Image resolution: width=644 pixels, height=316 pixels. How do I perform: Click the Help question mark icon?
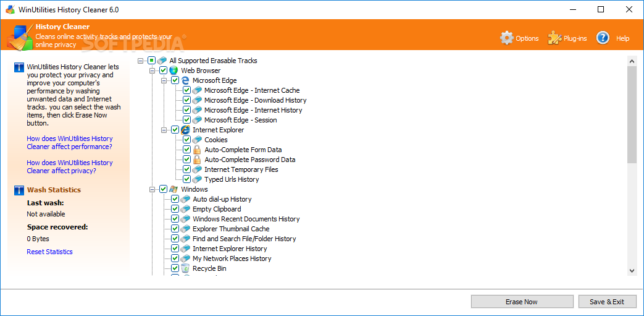603,38
